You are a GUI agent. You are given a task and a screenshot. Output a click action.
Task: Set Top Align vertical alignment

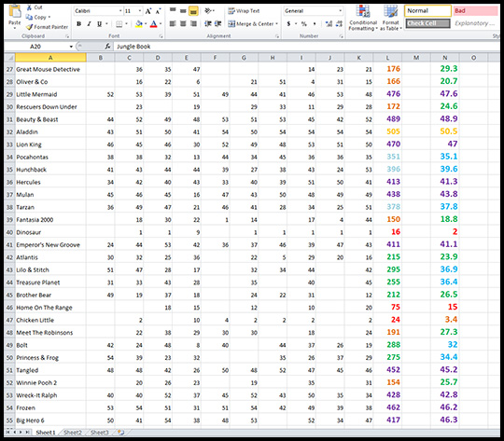point(173,10)
